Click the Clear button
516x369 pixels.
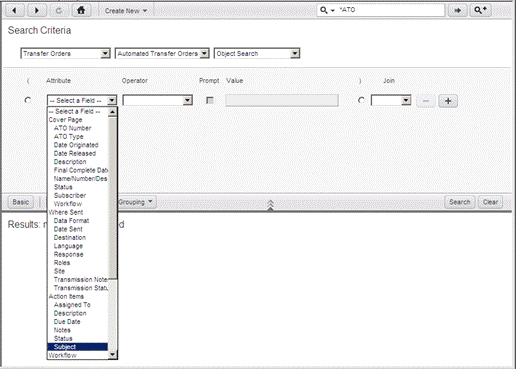(490, 202)
